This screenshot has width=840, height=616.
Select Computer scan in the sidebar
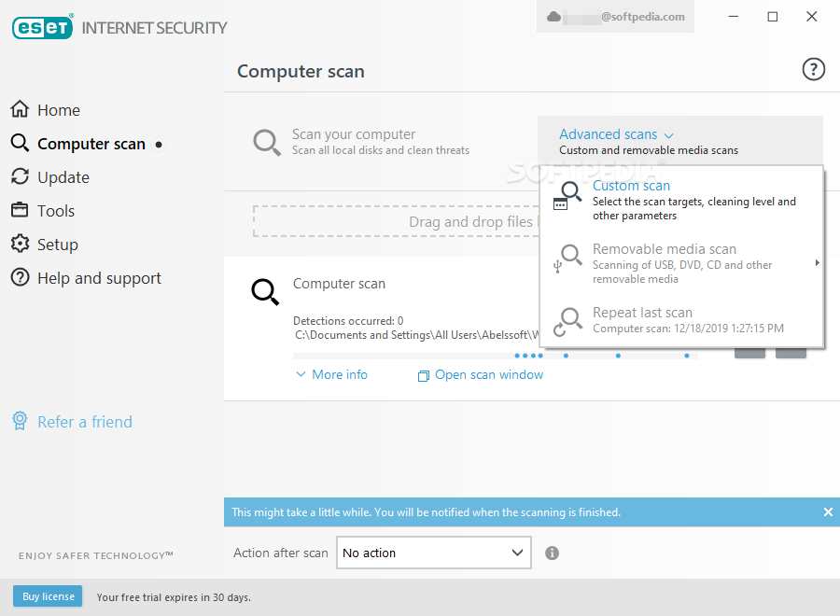coord(91,144)
